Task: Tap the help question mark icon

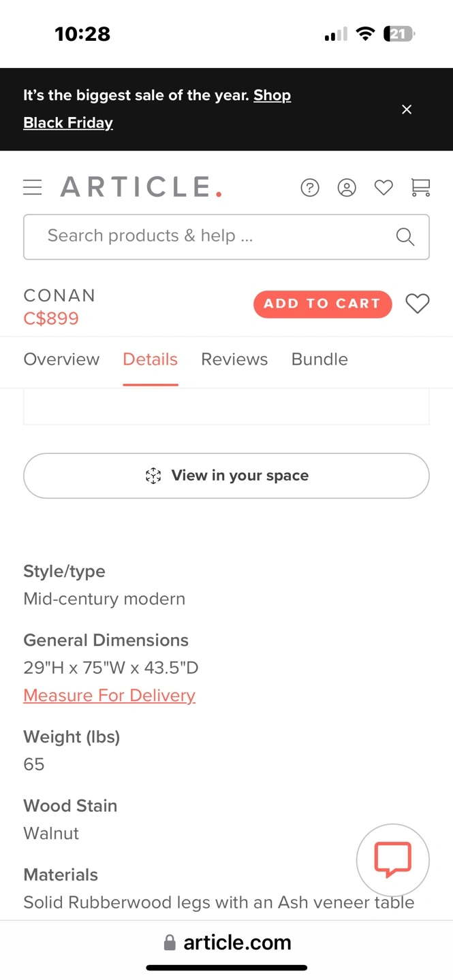Action: pos(310,187)
